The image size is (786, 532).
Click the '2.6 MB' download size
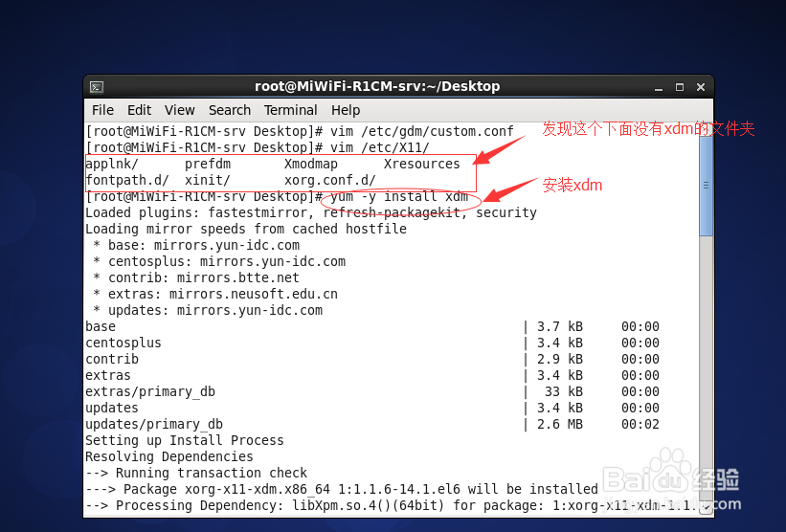click(x=560, y=424)
